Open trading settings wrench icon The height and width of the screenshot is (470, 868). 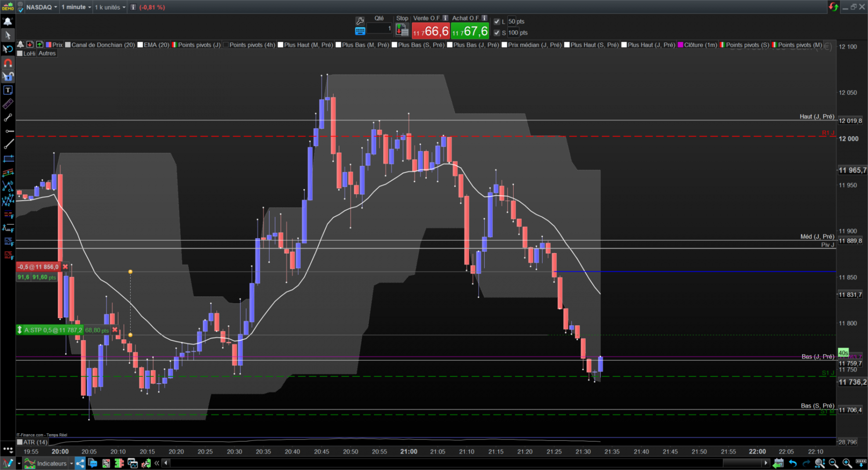pyautogui.click(x=360, y=21)
